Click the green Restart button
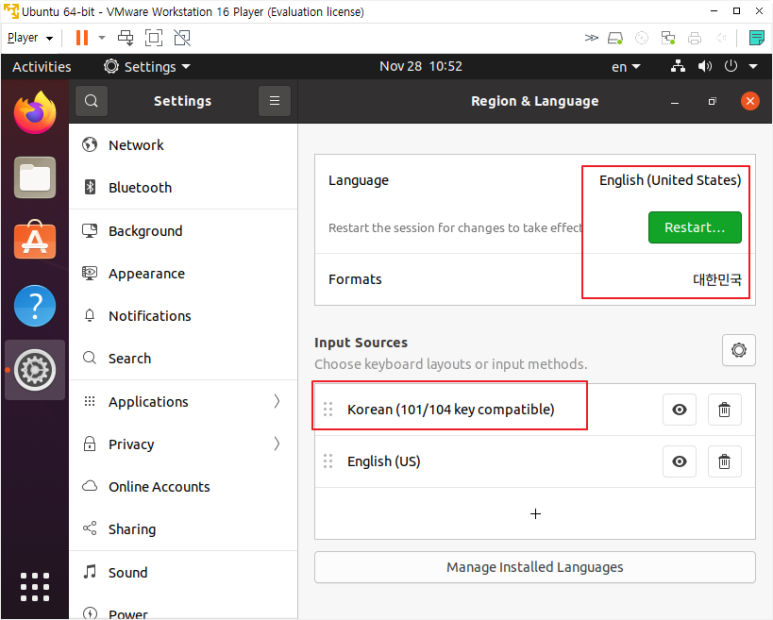Viewport: 773px width, 620px height. click(x=695, y=227)
